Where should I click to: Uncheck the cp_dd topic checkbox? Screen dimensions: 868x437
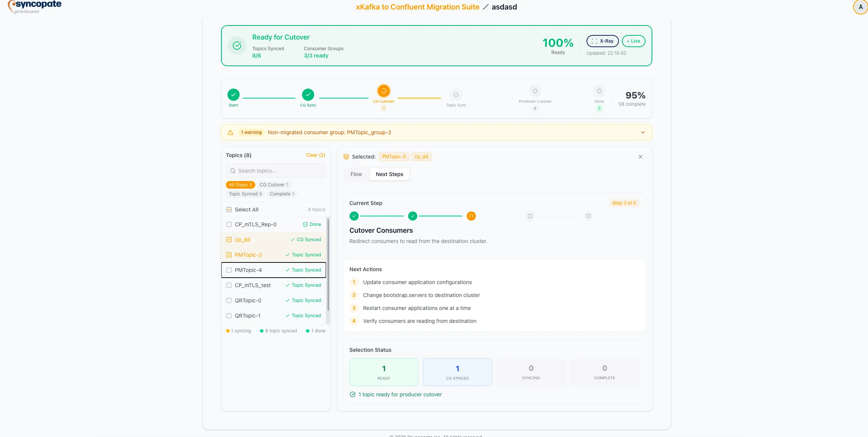(x=229, y=240)
